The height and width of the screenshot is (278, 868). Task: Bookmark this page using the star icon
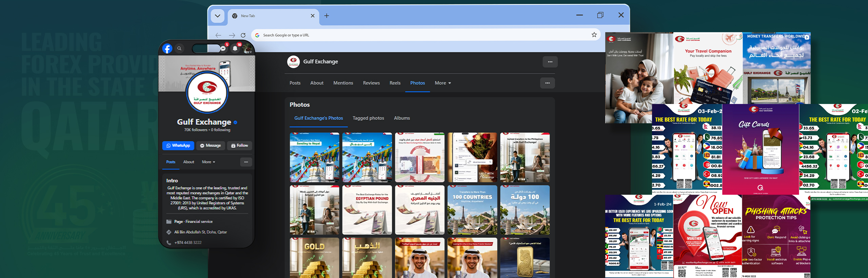[x=594, y=35]
